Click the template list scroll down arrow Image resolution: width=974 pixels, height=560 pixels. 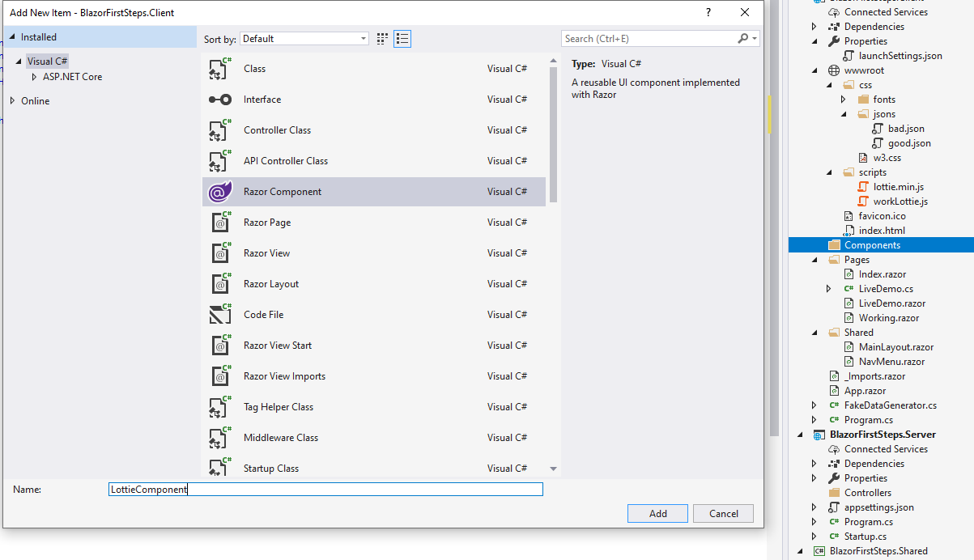[554, 469]
